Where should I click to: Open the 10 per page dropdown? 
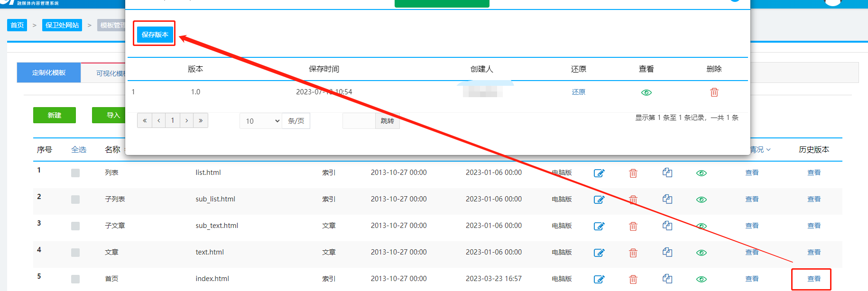pyautogui.click(x=261, y=121)
